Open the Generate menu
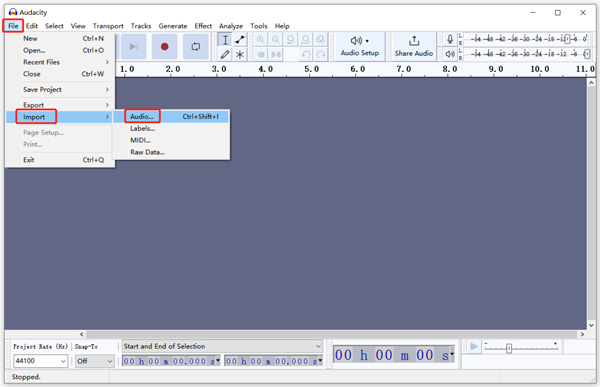Image resolution: width=600 pixels, height=387 pixels. tap(173, 26)
